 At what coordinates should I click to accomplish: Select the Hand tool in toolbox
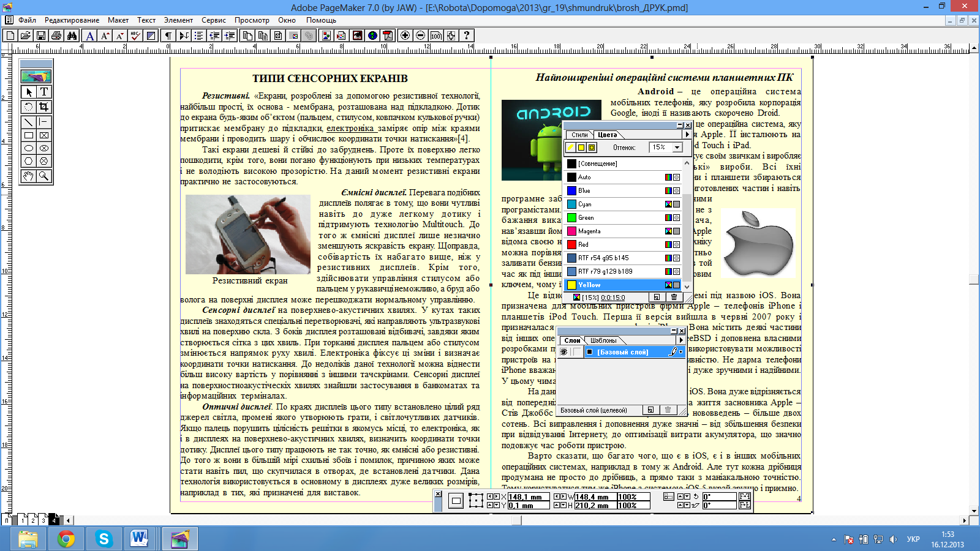(x=29, y=176)
